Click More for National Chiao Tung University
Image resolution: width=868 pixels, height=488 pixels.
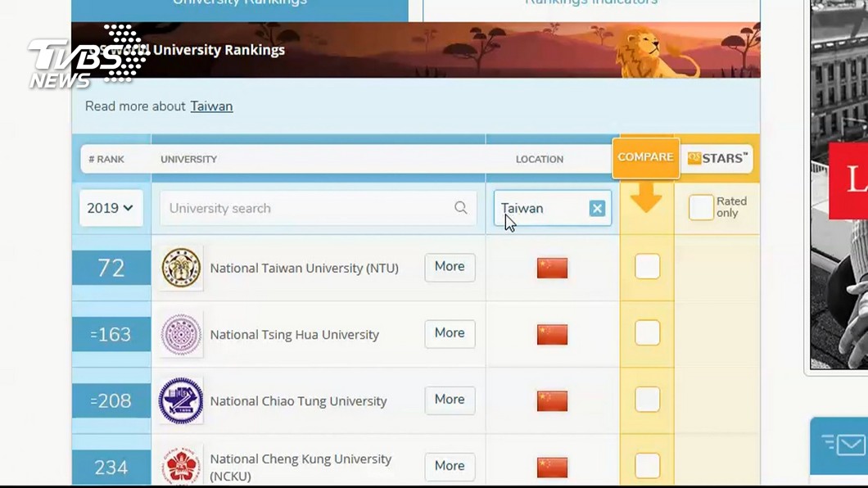pyautogui.click(x=450, y=400)
